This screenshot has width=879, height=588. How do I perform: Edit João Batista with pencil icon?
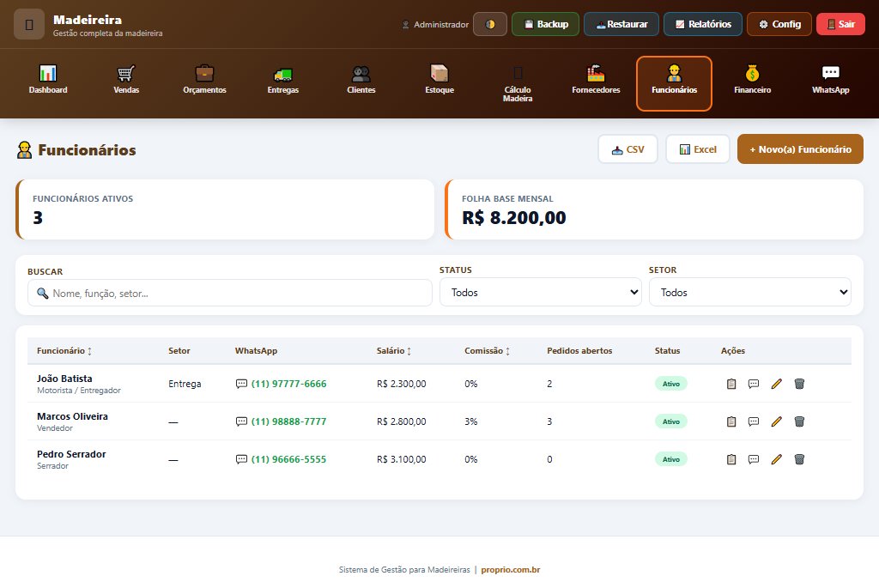pos(776,384)
